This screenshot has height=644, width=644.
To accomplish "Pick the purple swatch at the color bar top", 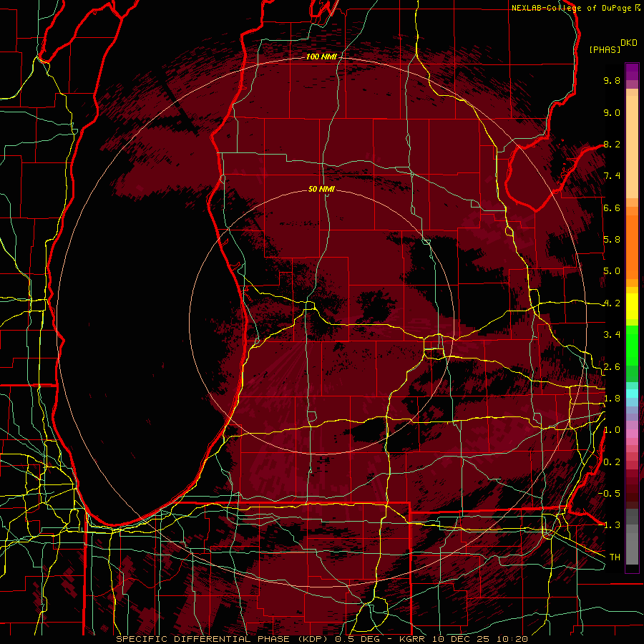I will pyautogui.click(x=632, y=72).
